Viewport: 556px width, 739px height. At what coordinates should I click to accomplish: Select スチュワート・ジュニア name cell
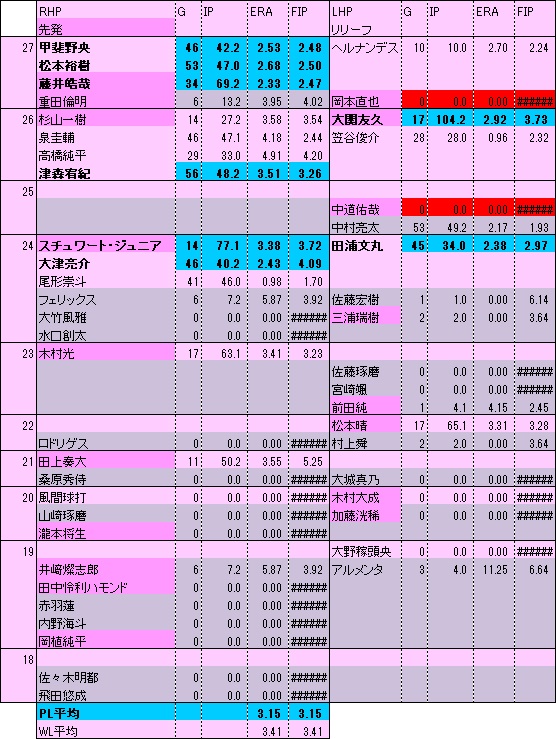tap(106, 245)
